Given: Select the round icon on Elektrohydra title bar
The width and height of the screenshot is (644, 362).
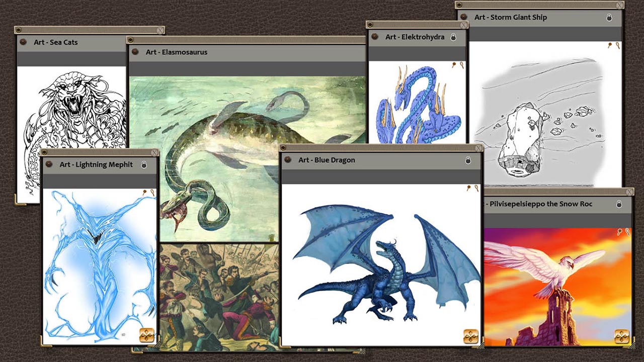Looking at the screenshot, I should coord(376,37).
